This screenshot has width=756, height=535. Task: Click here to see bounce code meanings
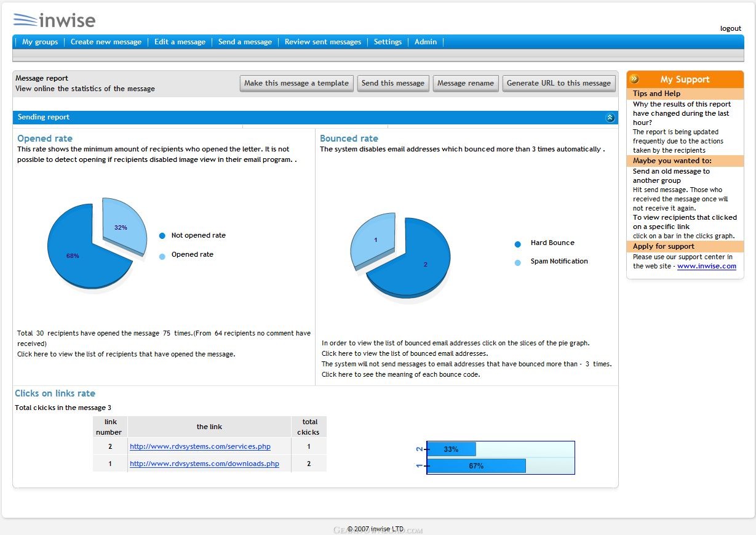coord(400,374)
